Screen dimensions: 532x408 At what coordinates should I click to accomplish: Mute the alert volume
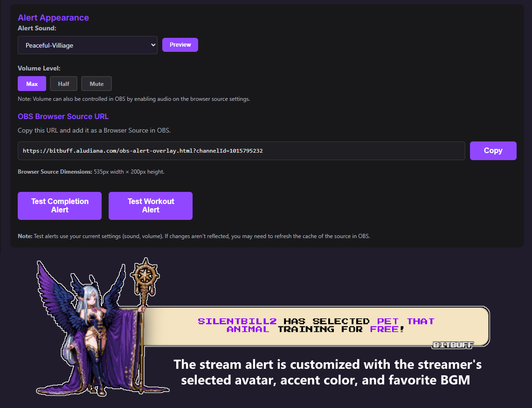coord(97,84)
